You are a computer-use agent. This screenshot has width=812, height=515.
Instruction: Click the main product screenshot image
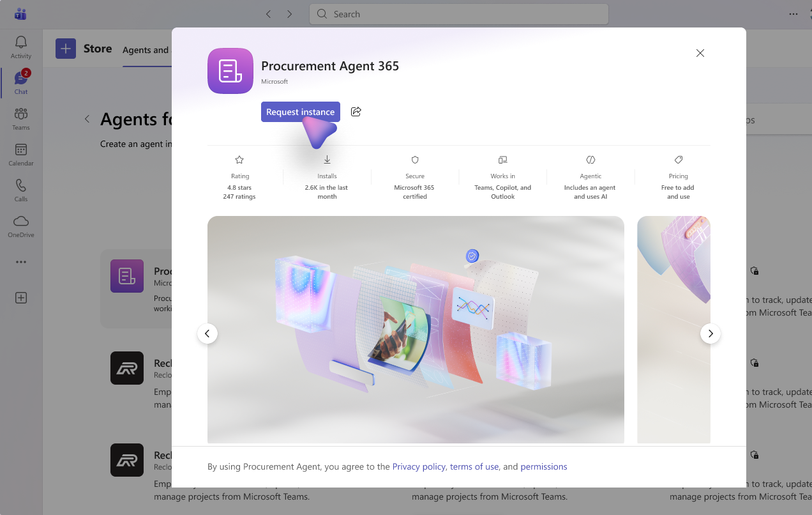pyautogui.click(x=416, y=330)
